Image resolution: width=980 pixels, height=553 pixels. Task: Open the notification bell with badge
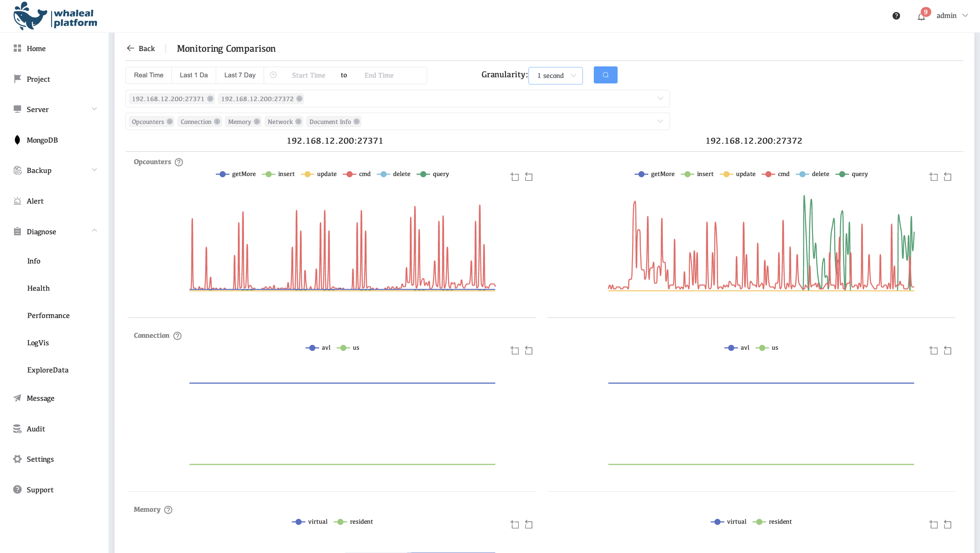coord(921,16)
